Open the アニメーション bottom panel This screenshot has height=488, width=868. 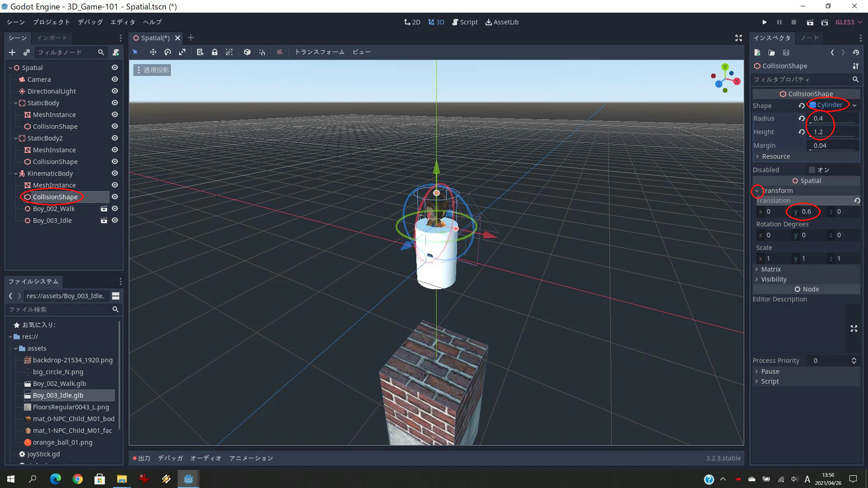tap(251, 458)
